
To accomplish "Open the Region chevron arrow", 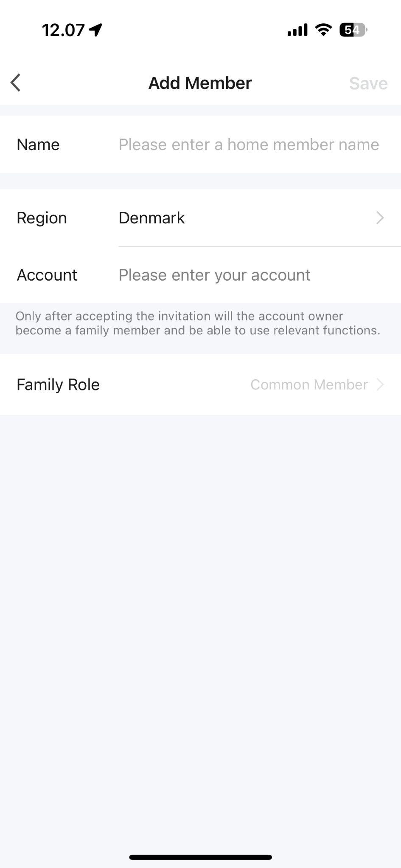I will [380, 218].
